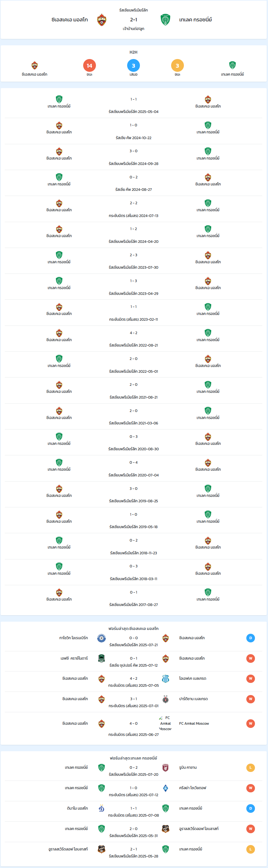Click the blue D badge beside the Orenburg match
This screenshot has height=868, width=268.
[x=250, y=638]
